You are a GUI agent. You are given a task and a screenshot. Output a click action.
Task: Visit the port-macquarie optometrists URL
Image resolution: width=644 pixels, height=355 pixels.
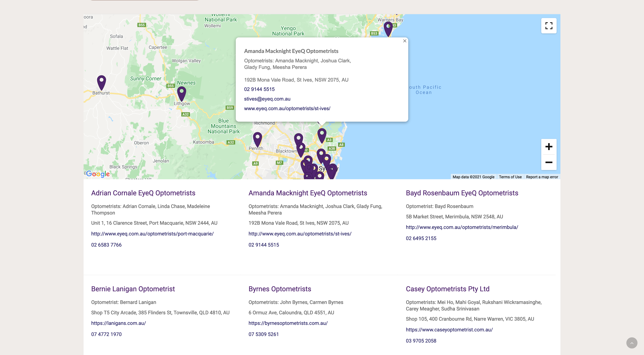152,234
